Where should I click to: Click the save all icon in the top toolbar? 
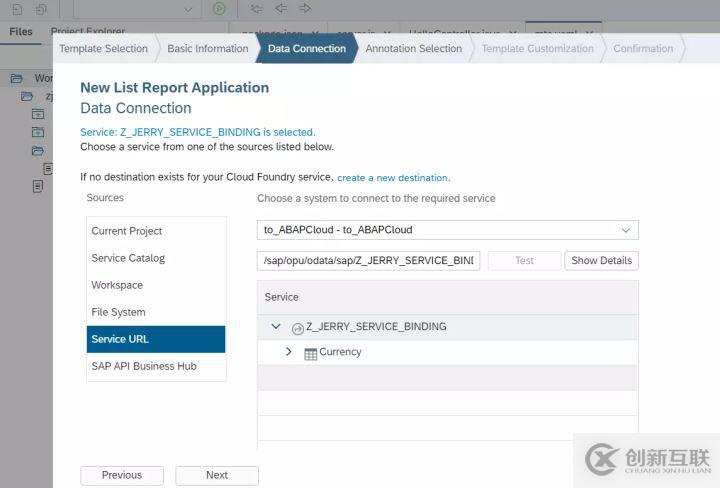pyautogui.click(x=41, y=9)
